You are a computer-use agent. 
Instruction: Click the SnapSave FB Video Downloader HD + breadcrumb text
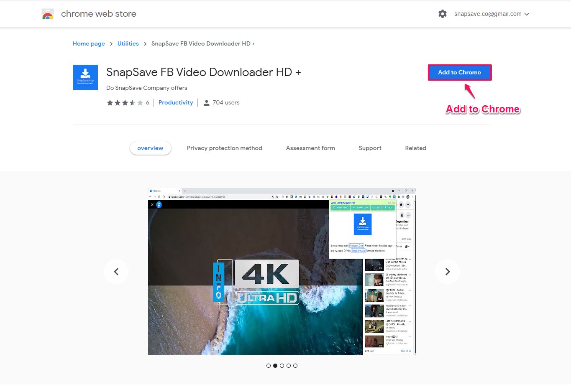click(x=203, y=43)
